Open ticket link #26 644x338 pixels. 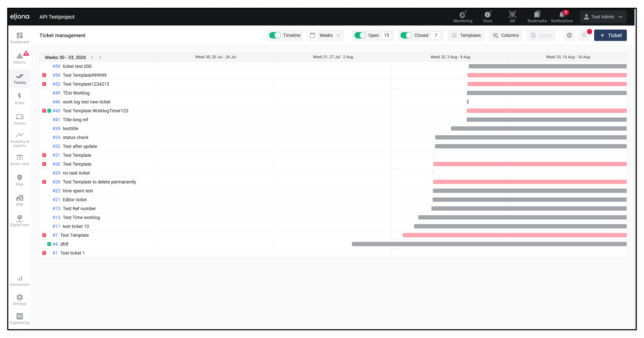click(56, 182)
